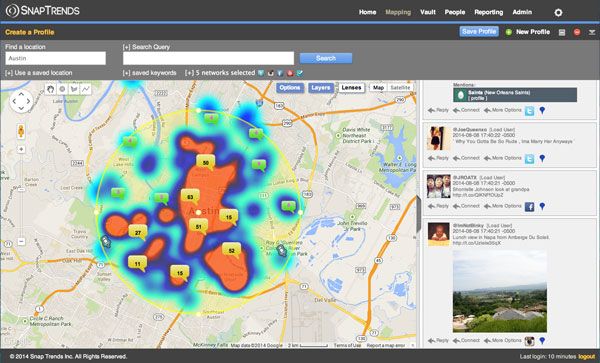This screenshot has width=600, height=363.
Task: Click location pin on the Napa lunch post
Action: click(x=542, y=341)
